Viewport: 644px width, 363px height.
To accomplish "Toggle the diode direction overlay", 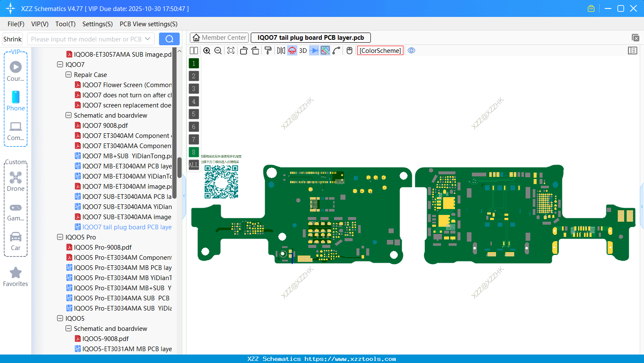I will 315,50.
